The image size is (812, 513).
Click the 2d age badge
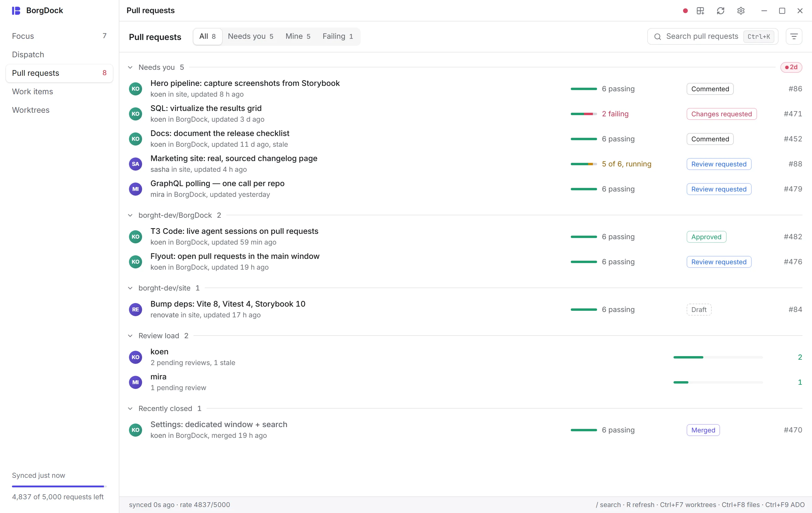[x=791, y=67]
